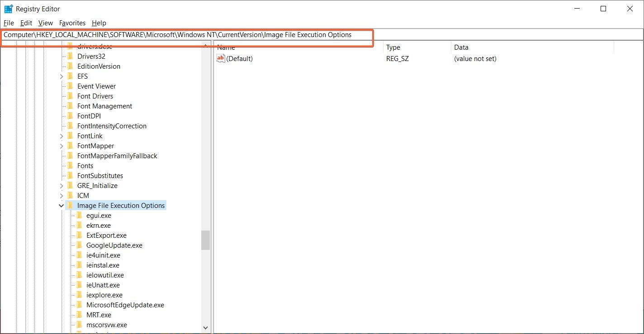The height and width of the screenshot is (334, 644).
Task: Maximize the Registry Editor window
Action: pos(603,9)
